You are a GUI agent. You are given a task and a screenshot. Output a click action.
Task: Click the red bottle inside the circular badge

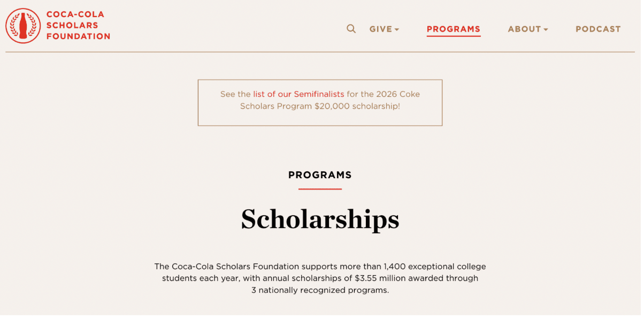24,25
